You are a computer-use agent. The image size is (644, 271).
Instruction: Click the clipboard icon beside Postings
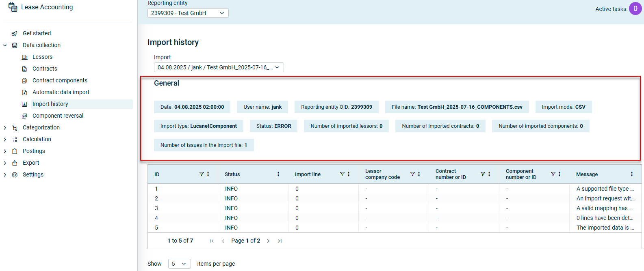click(x=15, y=151)
